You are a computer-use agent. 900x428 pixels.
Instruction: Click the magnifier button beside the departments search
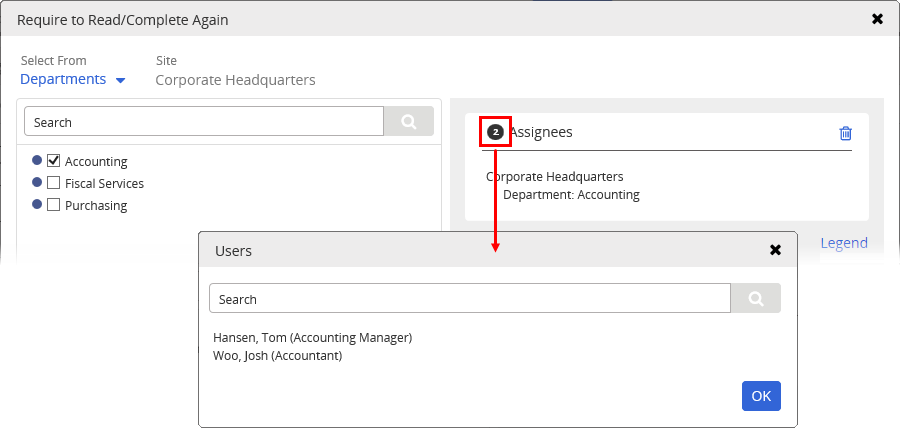pos(409,122)
